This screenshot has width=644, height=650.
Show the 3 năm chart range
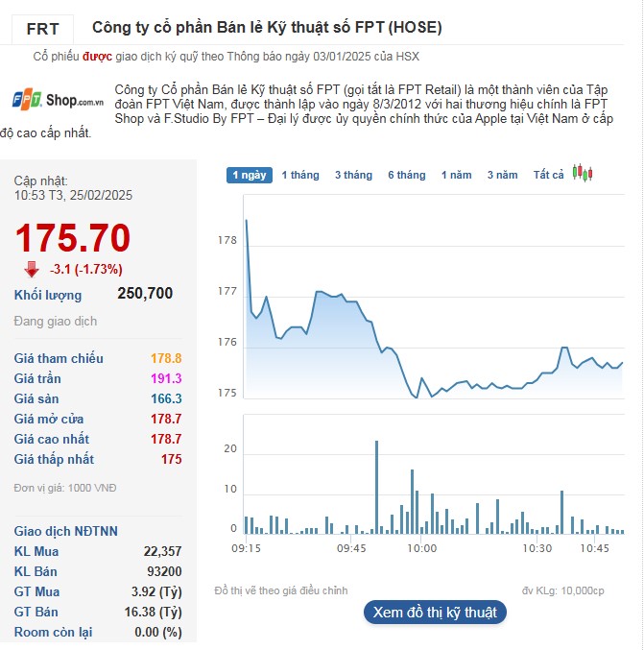pos(502,175)
